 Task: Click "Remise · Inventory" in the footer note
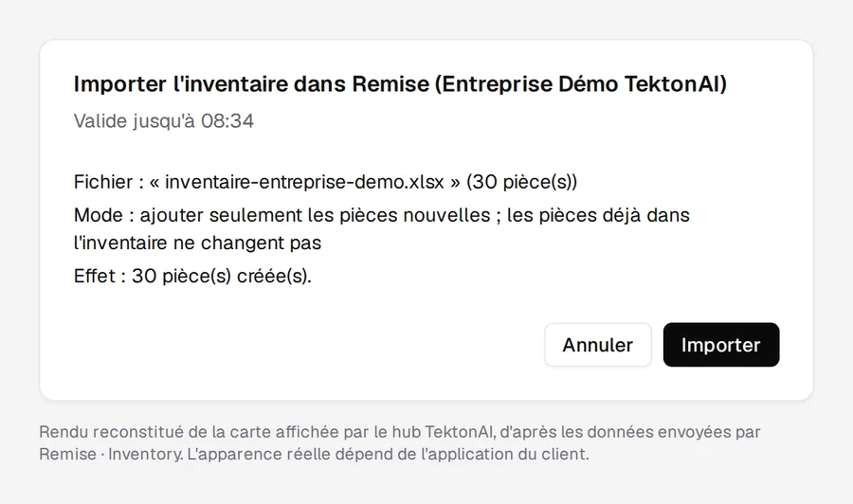pyautogui.click(x=111, y=454)
